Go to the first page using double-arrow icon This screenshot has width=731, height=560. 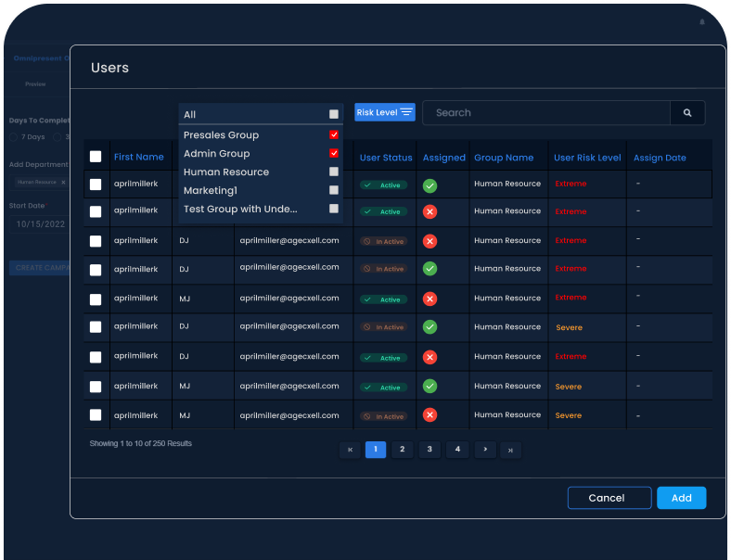tap(350, 450)
